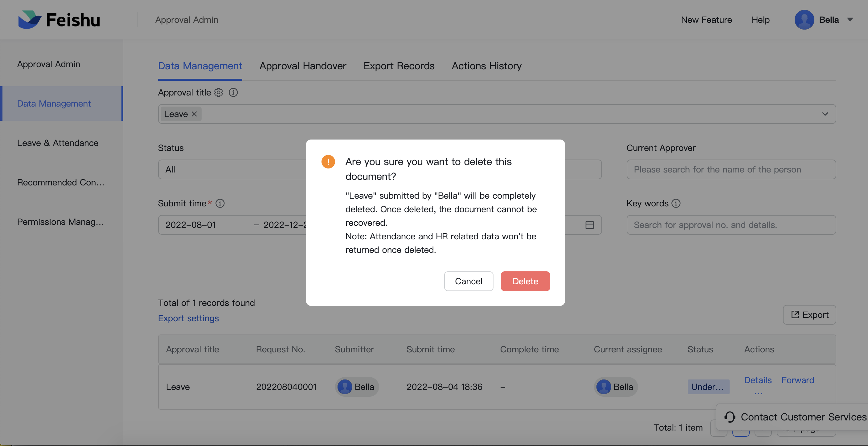Switch to the Approval Handover tab

302,66
